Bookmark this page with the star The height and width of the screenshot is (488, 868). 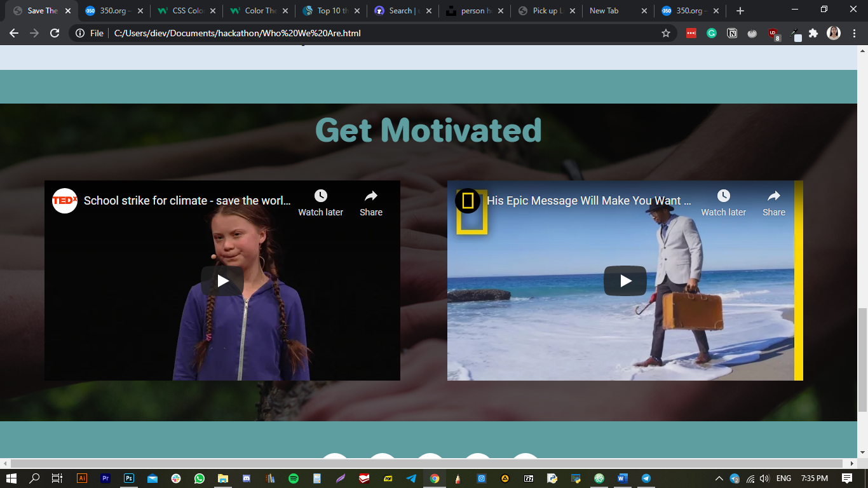point(666,33)
